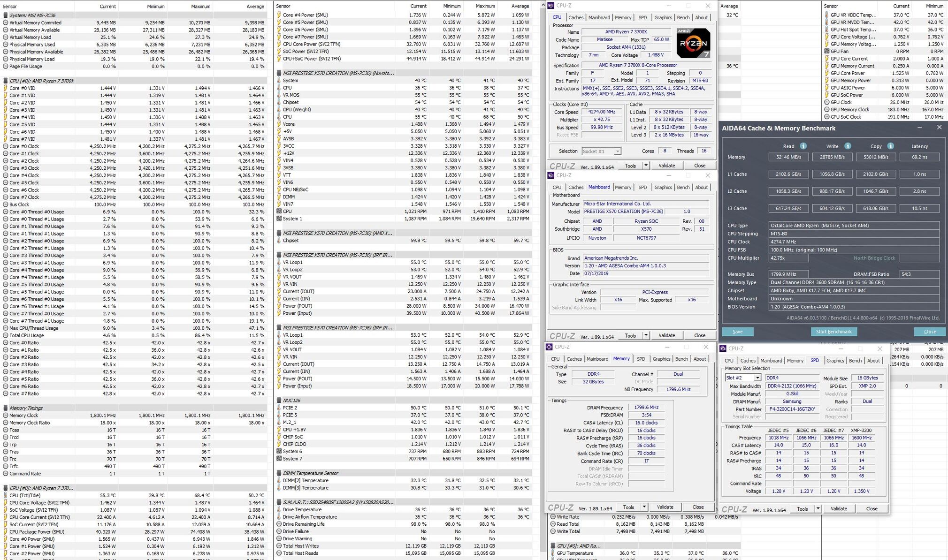This screenshot has width=948, height=560.
Task: Click the chip icon of the DIMM Temperature Sensor group
Action: click(x=279, y=473)
